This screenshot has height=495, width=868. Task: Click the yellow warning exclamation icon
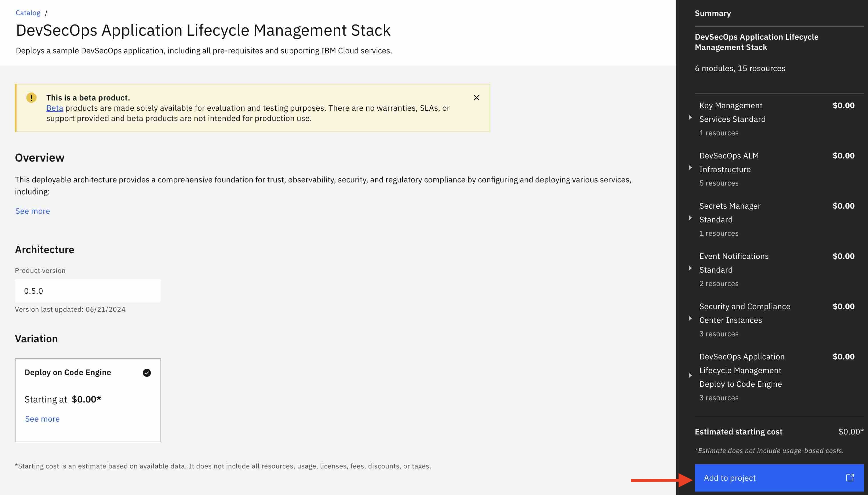coord(31,98)
